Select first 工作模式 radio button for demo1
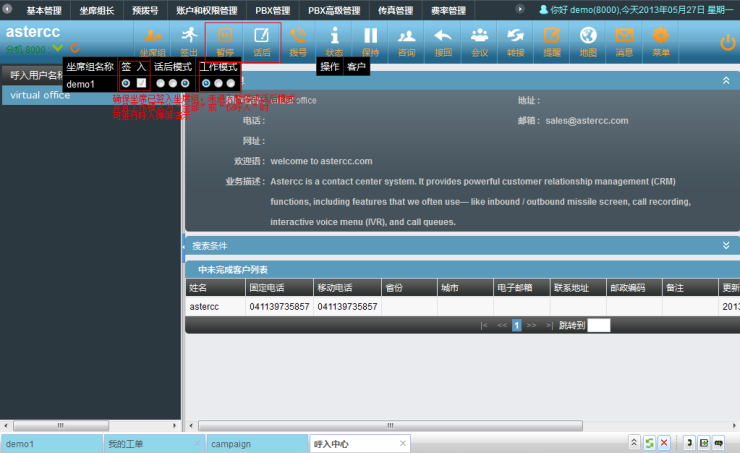740x453 pixels. 206,83
